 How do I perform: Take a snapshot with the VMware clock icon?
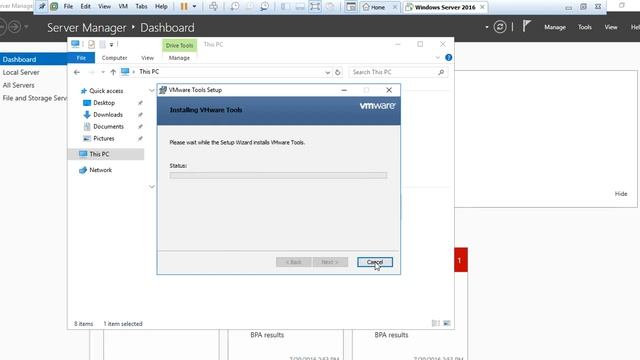[x=235, y=7]
